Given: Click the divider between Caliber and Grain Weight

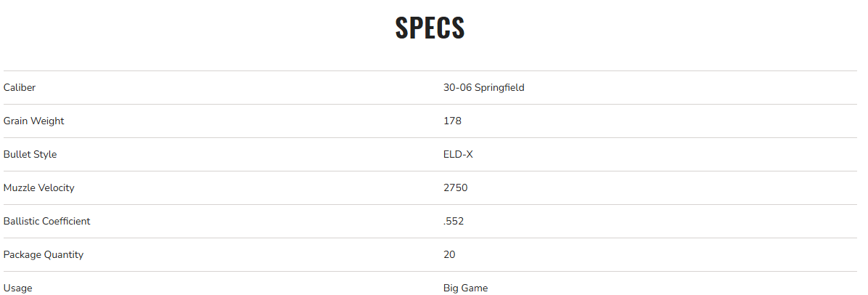Looking at the screenshot, I should click(430, 105).
